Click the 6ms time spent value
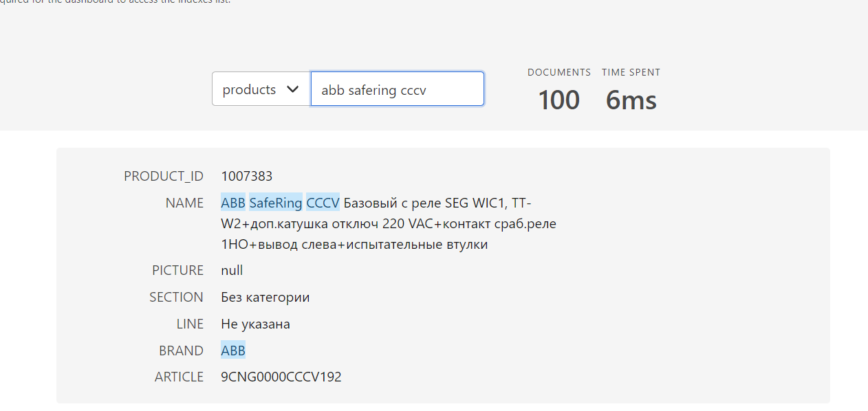This screenshot has width=868, height=411. 630,100
